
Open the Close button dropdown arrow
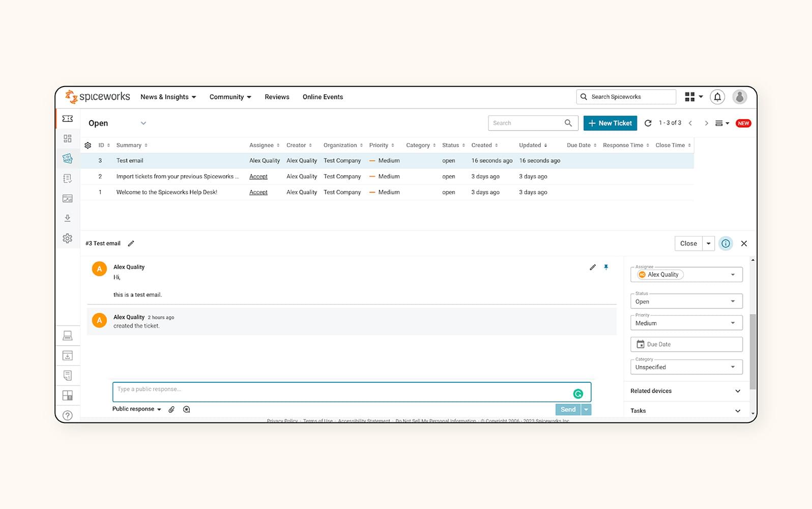tap(709, 243)
